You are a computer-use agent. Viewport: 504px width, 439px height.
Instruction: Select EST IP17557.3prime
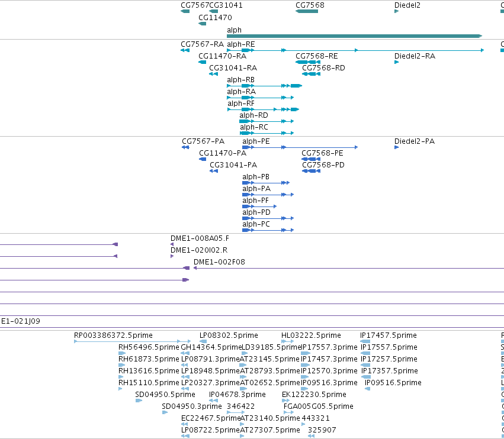click(x=306, y=353)
